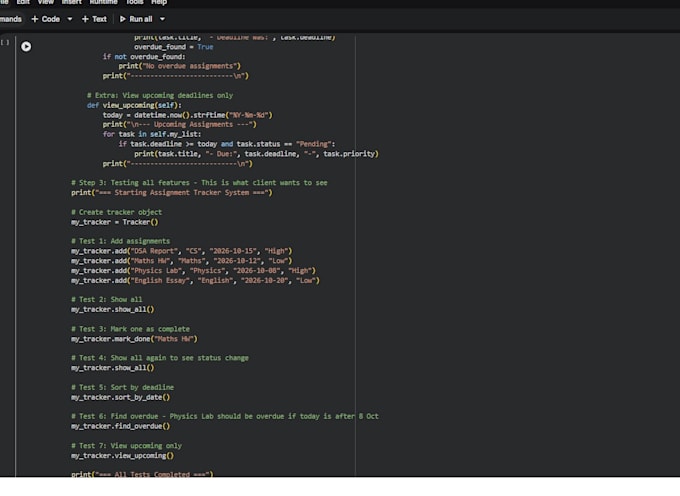Viewport: 680px width, 496px height.
Task: Open the Tools menu
Action: [x=134, y=2]
